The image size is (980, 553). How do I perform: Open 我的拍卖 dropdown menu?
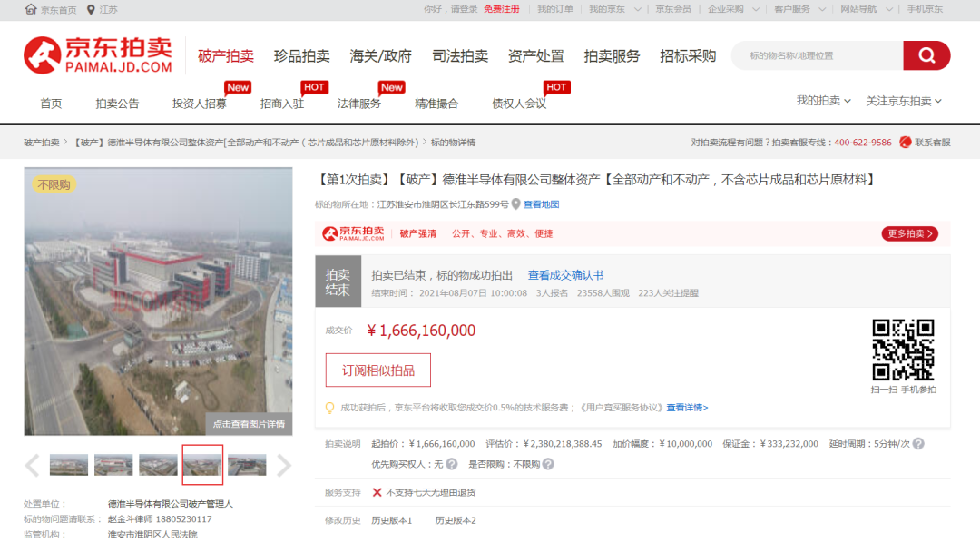(823, 101)
